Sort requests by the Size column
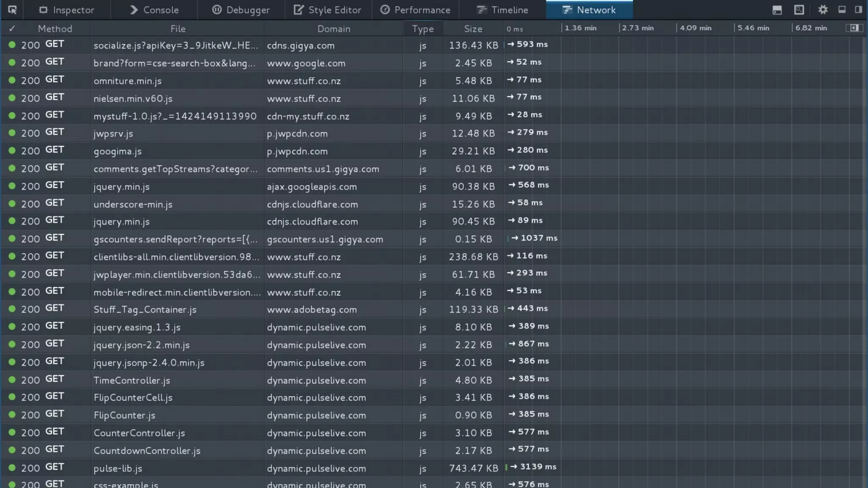Screen dimensions: 868x488 [x=473, y=28]
